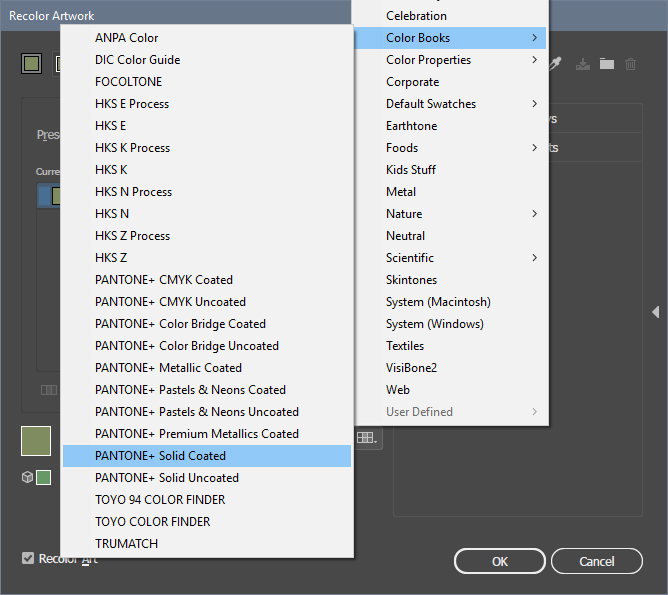
Task: Select PANTONE+ Pastels & Neons Coated
Action: click(x=207, y=390)
